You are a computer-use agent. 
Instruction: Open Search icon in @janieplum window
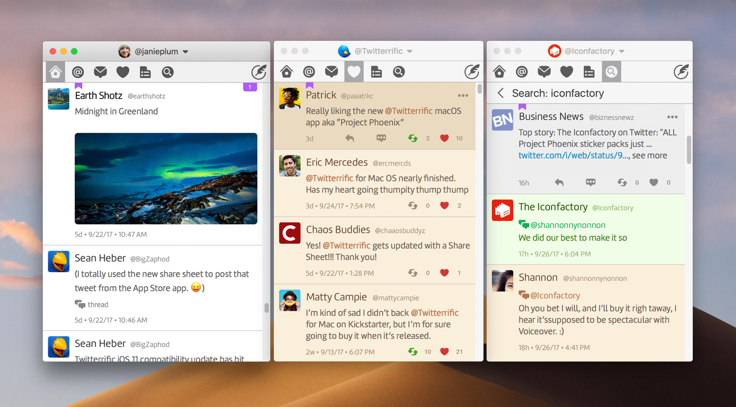pyautogui.click(x=168, y=72)
